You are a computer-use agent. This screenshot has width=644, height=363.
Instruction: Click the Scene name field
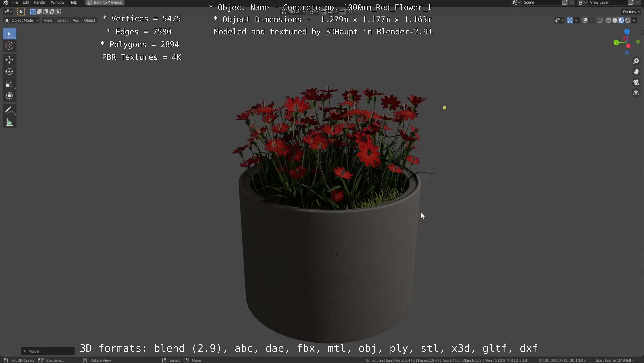click(541, 3)
